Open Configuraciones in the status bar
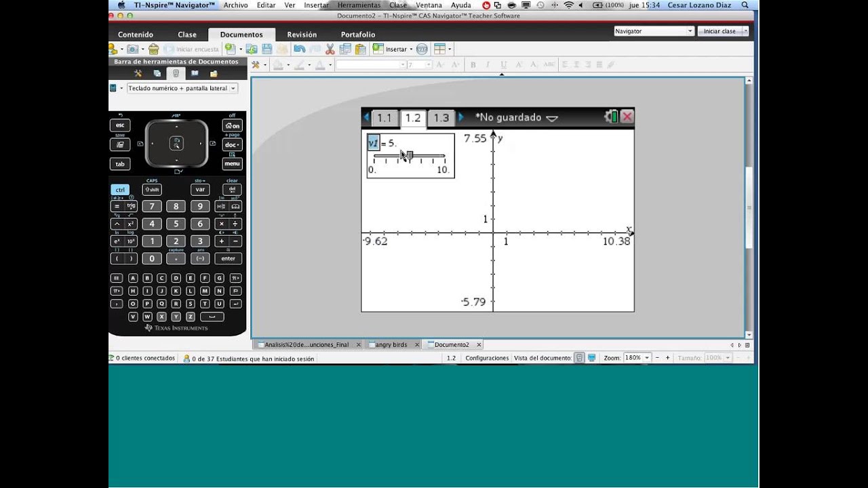Viewport: 868px width, 488px height. click(x=487, y=358)
